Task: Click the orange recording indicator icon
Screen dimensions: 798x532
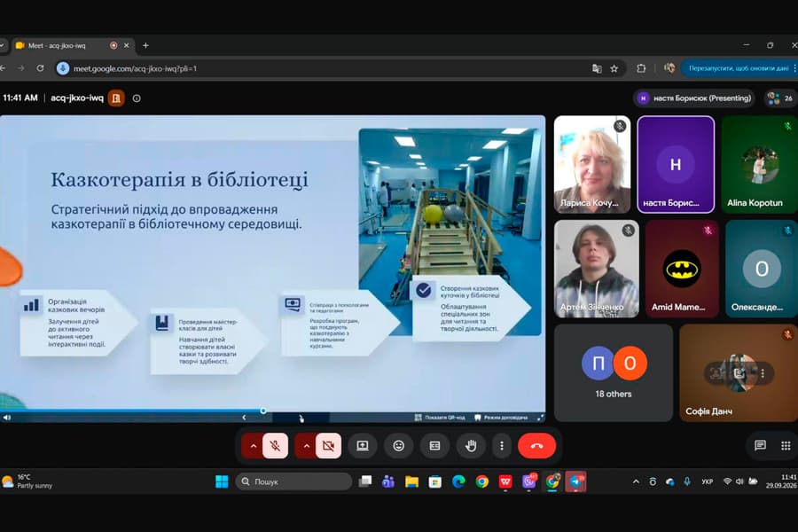Action: coord(116,98)
